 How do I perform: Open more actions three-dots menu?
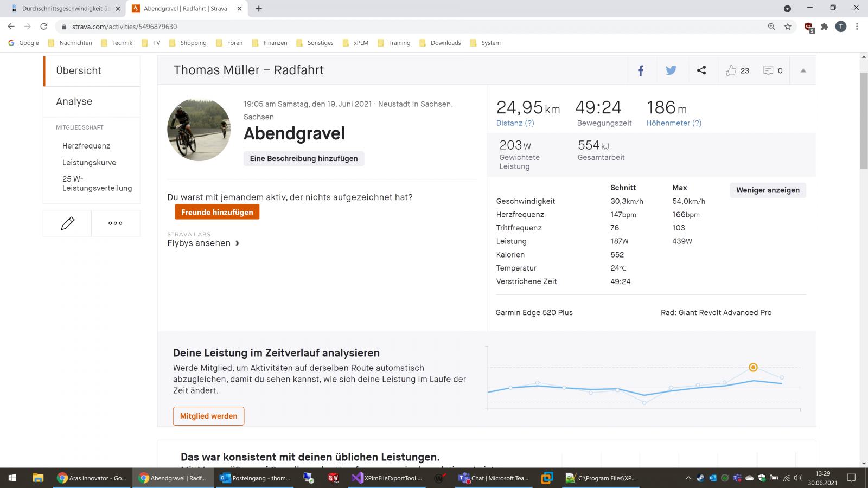[x=116, y=223]
